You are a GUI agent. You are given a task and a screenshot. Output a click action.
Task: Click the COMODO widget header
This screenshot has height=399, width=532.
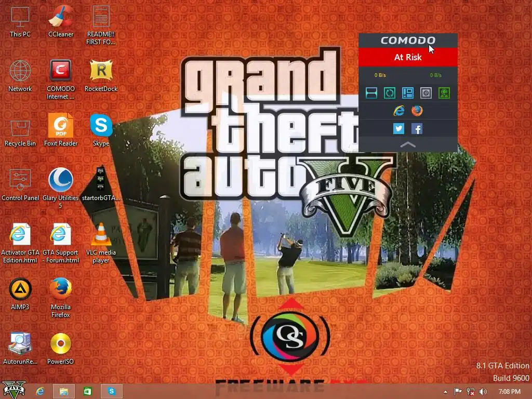coord(408,41)
